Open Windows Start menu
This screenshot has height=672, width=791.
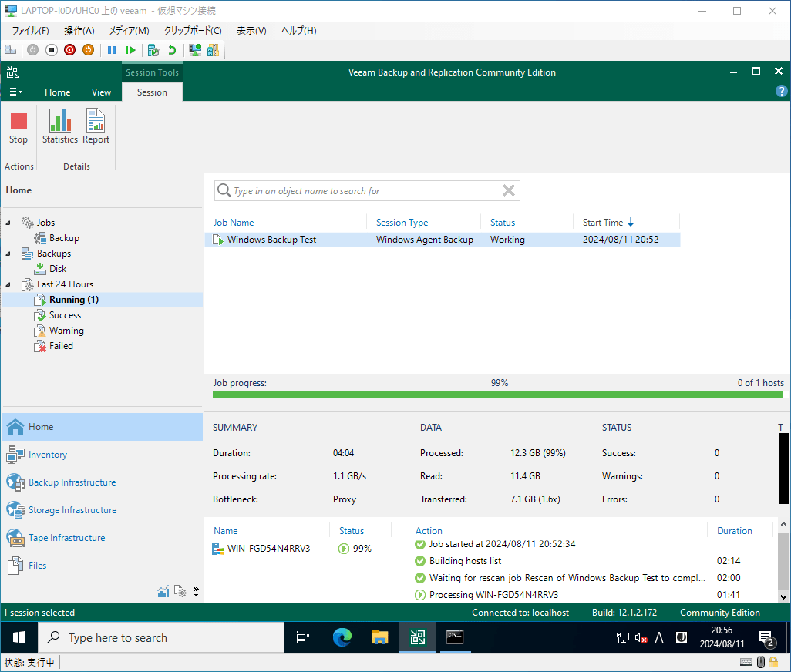19,638
